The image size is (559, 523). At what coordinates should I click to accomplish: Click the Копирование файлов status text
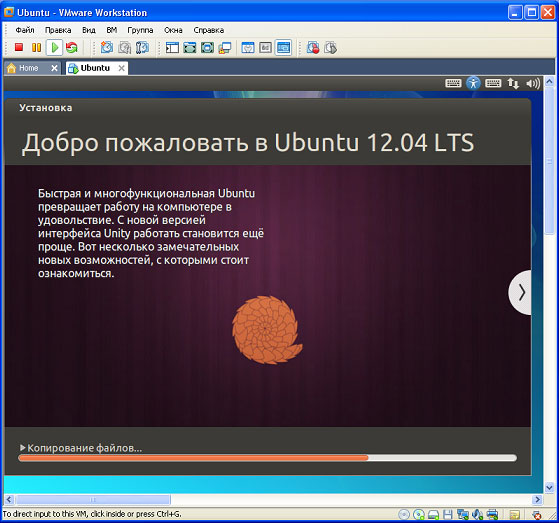click(84, 448)
